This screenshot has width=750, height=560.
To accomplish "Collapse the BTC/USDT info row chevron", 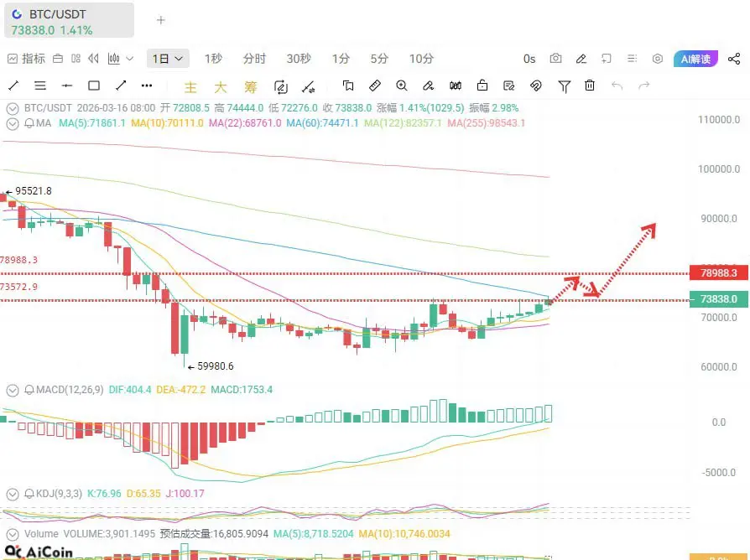I will tap(13, 109).
